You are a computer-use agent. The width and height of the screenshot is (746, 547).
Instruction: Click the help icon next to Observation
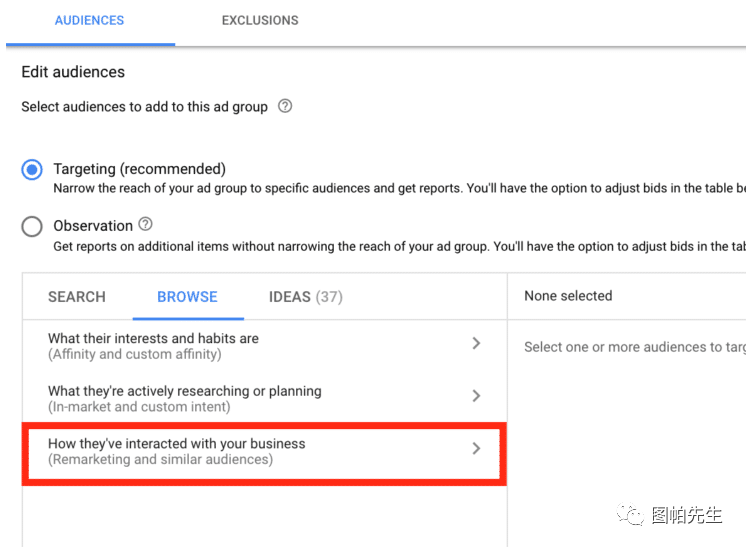tap(146, 224)
